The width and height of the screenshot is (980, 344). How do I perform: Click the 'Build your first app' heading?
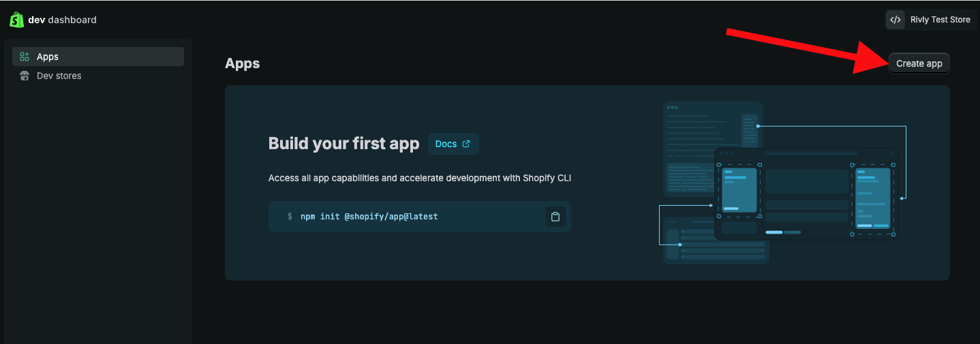click(x=343, y=144)
